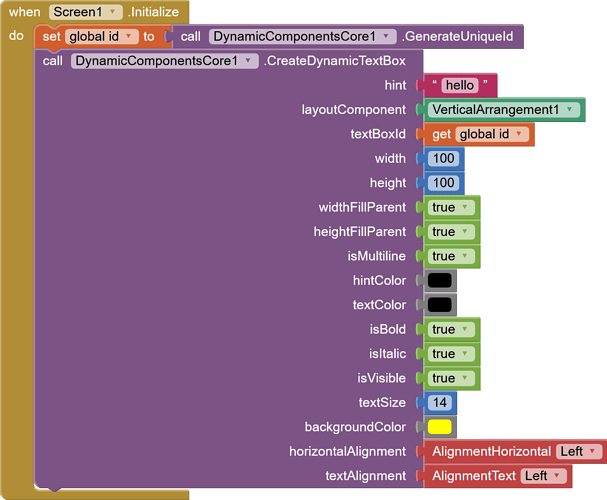607x500 pixels.
Task: Edit the textSize number 14
Action: (440, 402)
